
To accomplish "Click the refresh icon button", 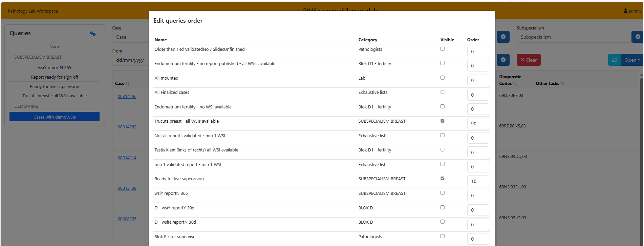I will (x=614, y=60).
